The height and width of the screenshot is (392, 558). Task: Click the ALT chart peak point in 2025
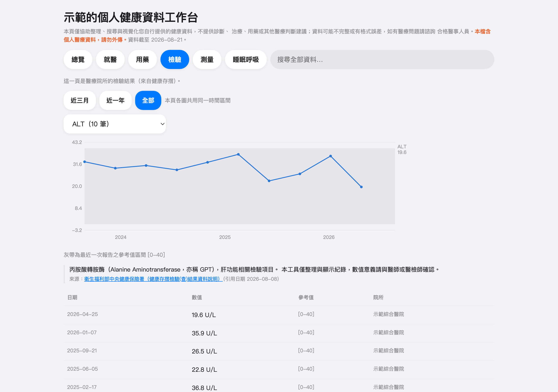pos(238,154)
